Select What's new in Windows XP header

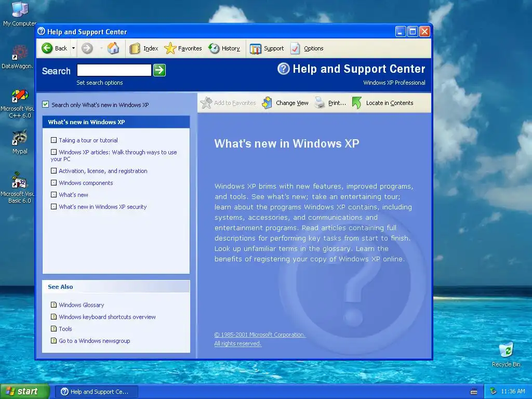coord(116,122)
